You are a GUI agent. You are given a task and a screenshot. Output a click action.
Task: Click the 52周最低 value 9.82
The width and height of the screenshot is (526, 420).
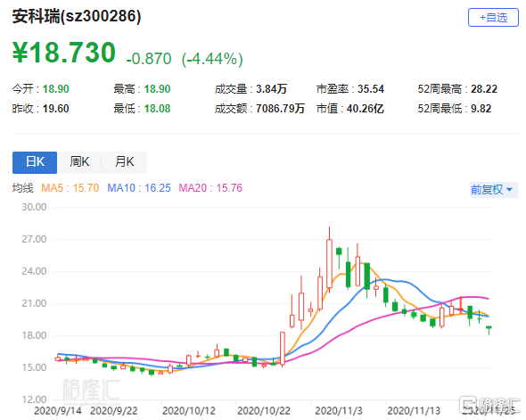click(481, 109)
